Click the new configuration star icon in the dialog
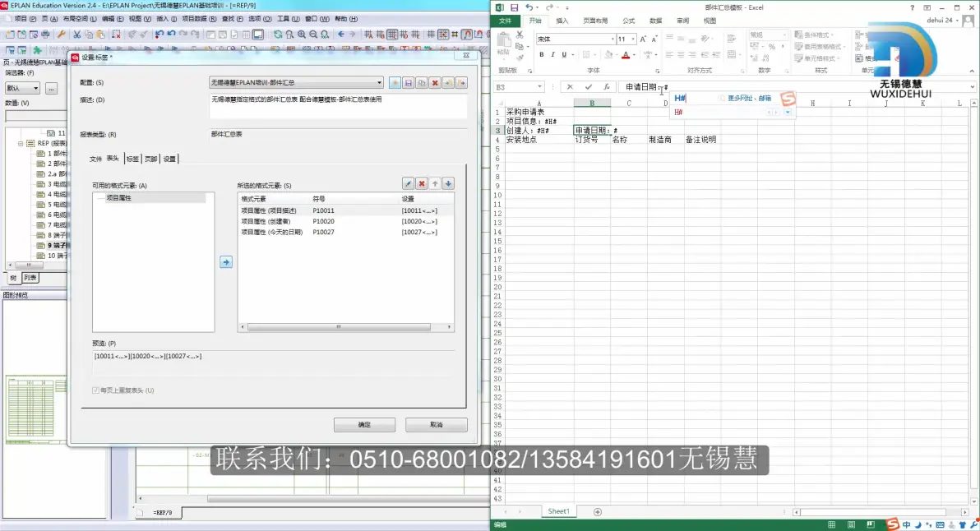Image resolution: width=980 pixels, height=531 pixels. pyautogui.click(x=395, y=83)
